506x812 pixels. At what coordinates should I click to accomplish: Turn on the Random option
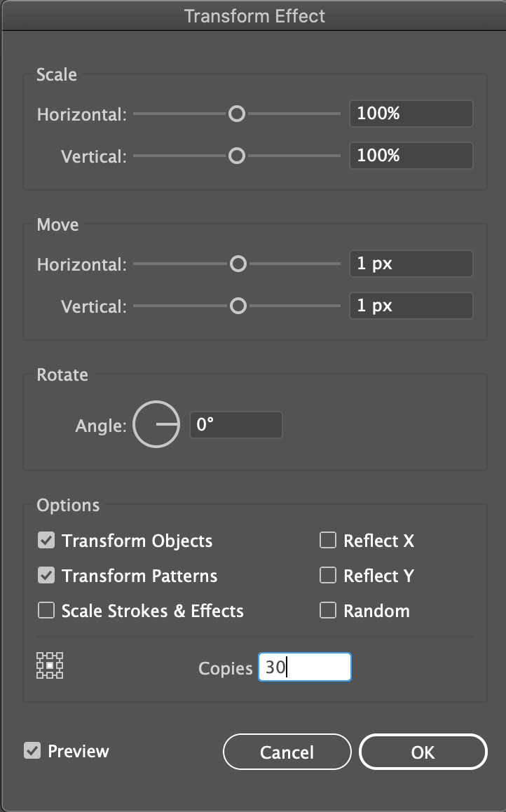(x=327, y=611)
